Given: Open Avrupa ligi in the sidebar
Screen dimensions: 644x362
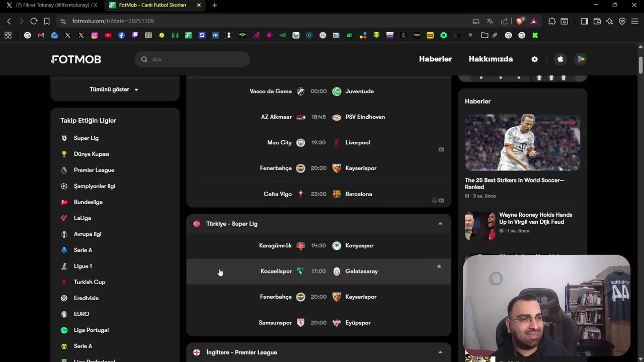Looking at the screenshot, I should tap(88, 234).
